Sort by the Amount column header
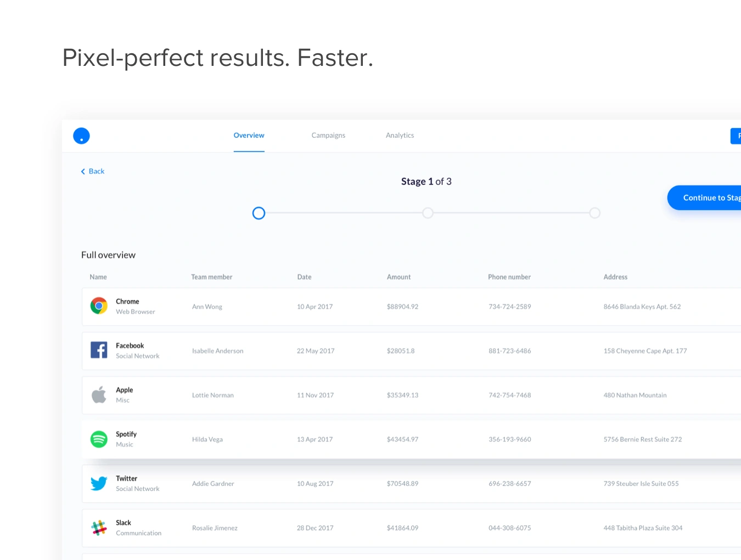Viewport: 741px width, 560px height. click(x=398, y=277)
